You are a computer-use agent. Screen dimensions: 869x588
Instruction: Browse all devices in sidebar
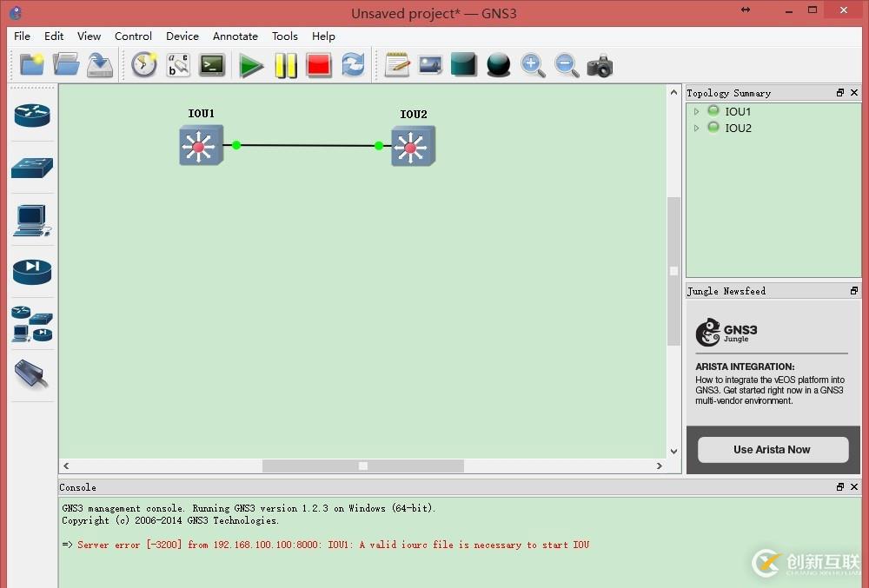[x=32, y=324]
